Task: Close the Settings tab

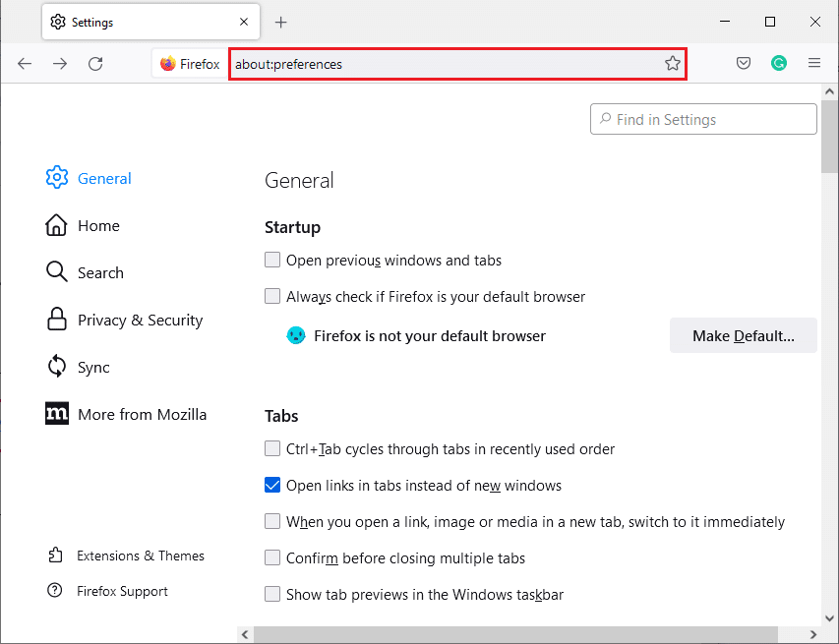Action: [244, 22]
